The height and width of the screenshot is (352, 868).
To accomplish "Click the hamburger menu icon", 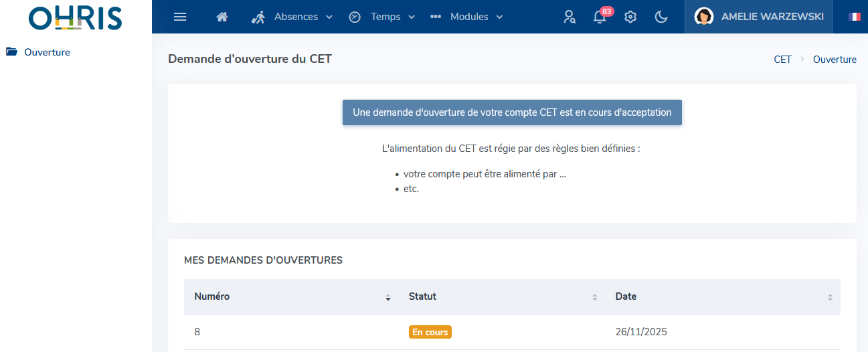I will (180, 17).
